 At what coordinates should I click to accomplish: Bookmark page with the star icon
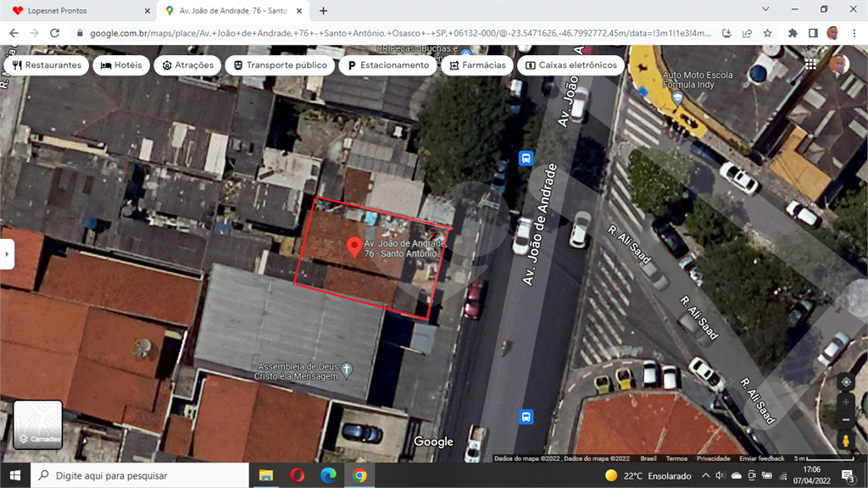coord(767,33)
